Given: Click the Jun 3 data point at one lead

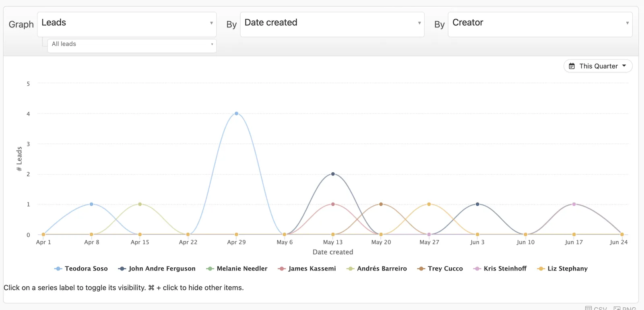Looking at the screenshot, I should (477, 204).
